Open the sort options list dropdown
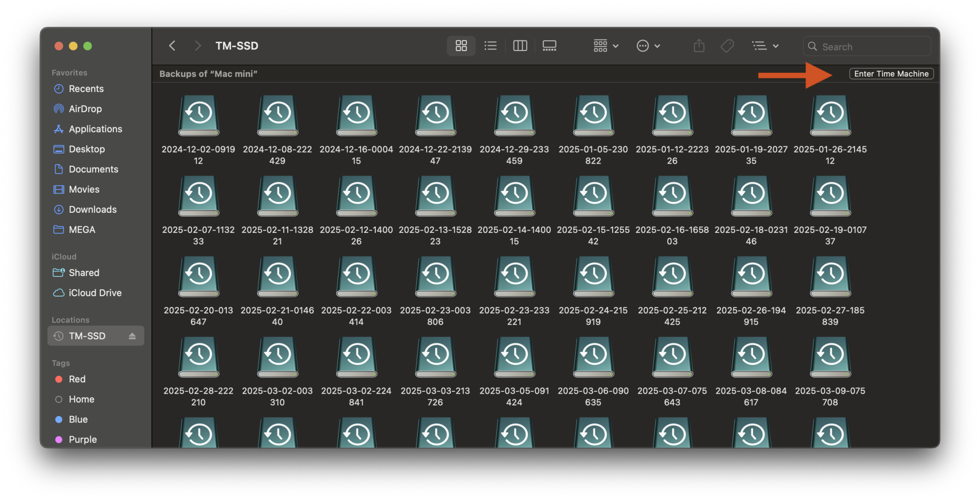The height and width of the screenshot is (501, 980). tap(765, 46)
